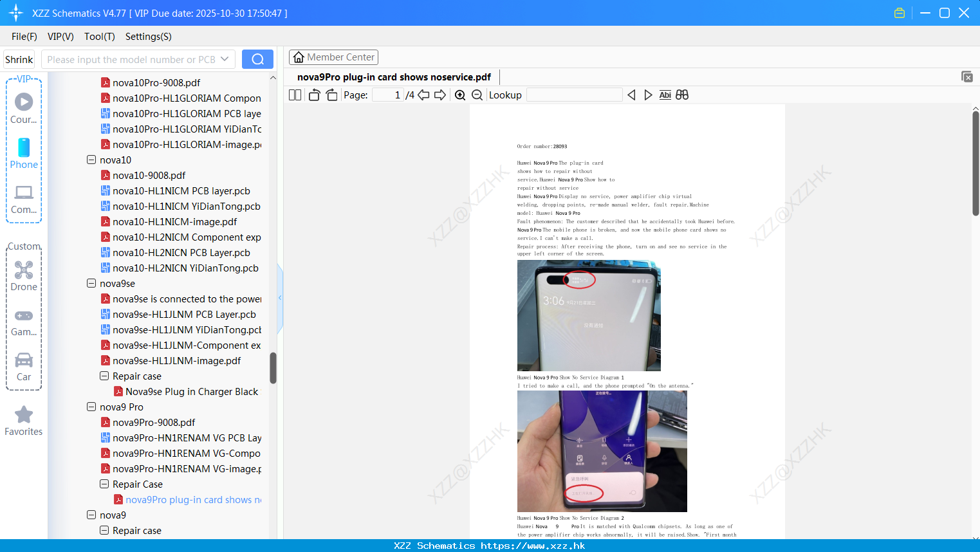Click the Lookup text field
The width and height of the screenshot is (980, 552).
[574, 95]
